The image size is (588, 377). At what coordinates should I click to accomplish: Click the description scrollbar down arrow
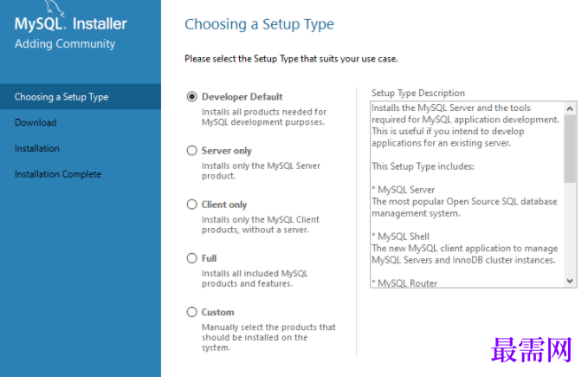click(x=570, y=281)
